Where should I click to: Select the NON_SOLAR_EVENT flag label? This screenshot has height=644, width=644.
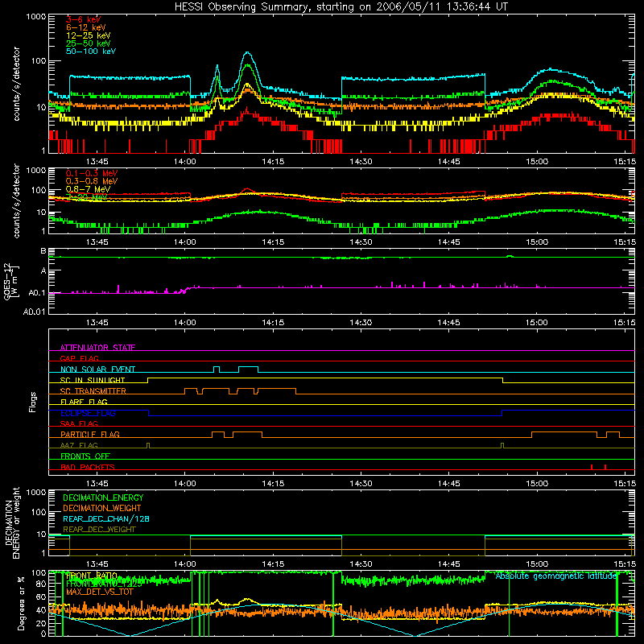pyautogui.click(x=97, y=369)
